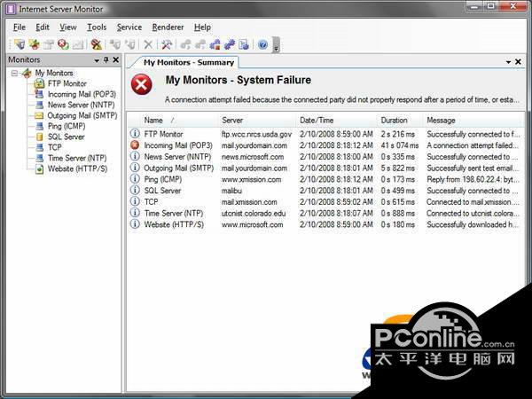Expand the toolbar overflow options arrow

coord(276,45)
